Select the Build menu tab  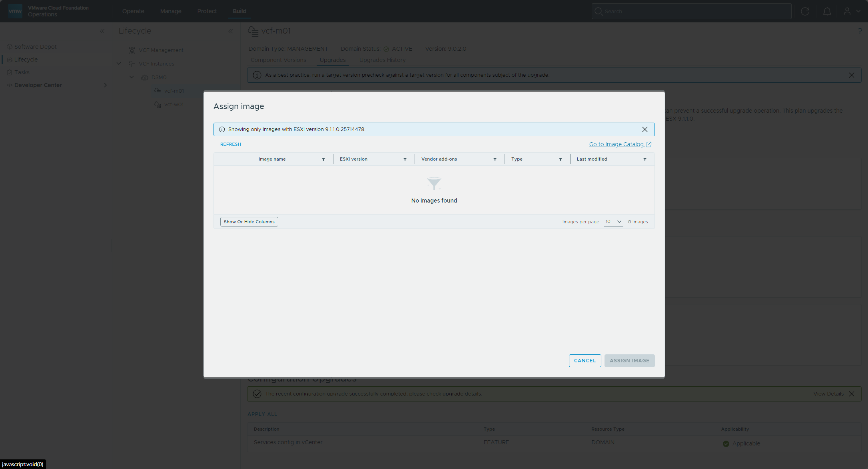(239, 11)
